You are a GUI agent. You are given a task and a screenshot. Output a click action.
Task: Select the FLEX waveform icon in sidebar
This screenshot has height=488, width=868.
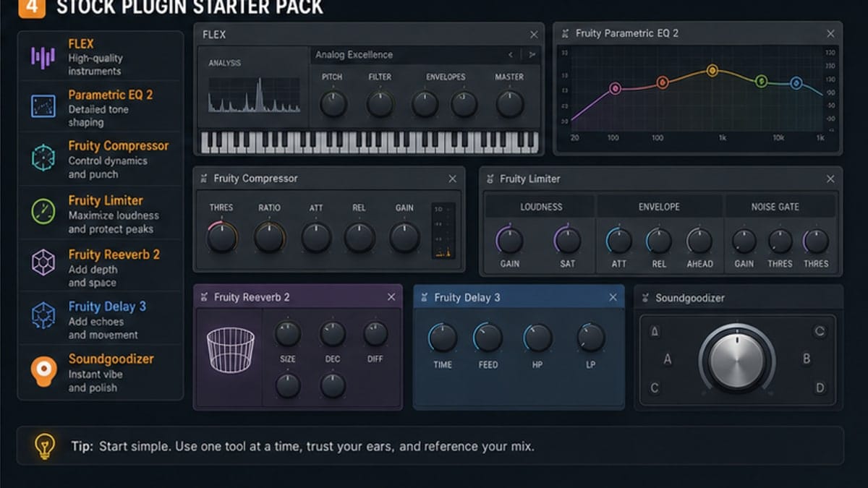click(43, 57)
